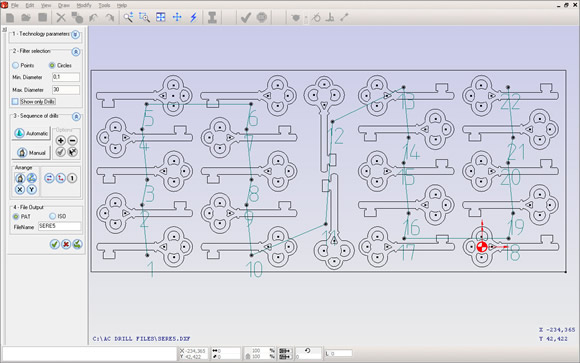Select the Pan (four arrows) tool

[x=177, y=17]
